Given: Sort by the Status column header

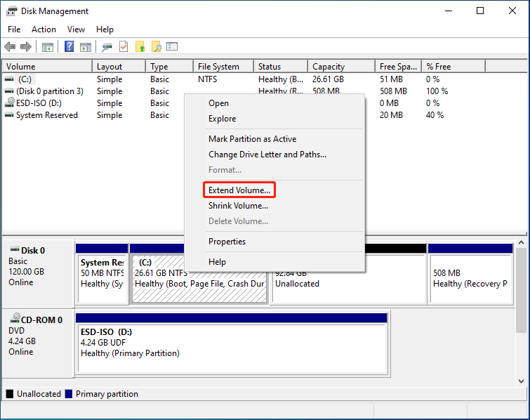Looking at the screenshot, I should pyautogui.click(x=281, y=66).
